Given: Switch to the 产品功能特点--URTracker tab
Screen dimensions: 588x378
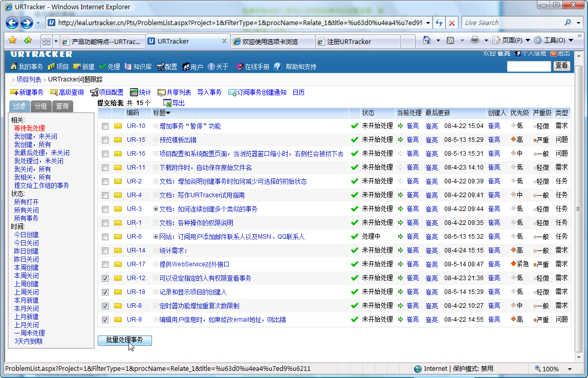Looking at the screenshot, I should coord(103,41).
